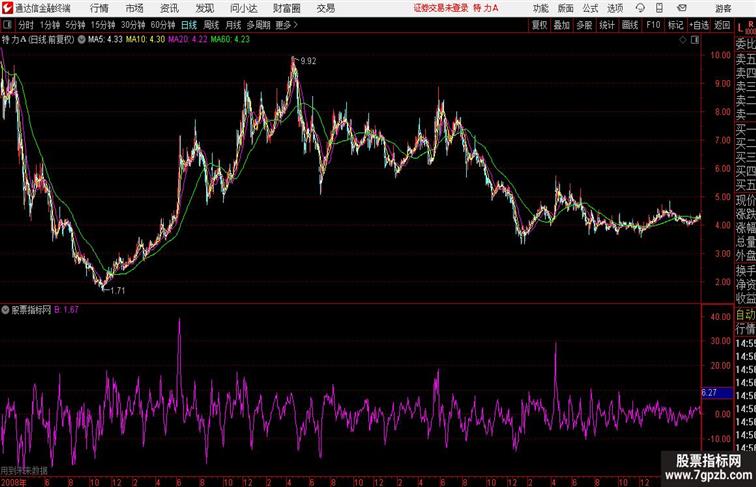Switch to the 1分钟 period tab
756x487 pixels.
click(x=50, y=25)
